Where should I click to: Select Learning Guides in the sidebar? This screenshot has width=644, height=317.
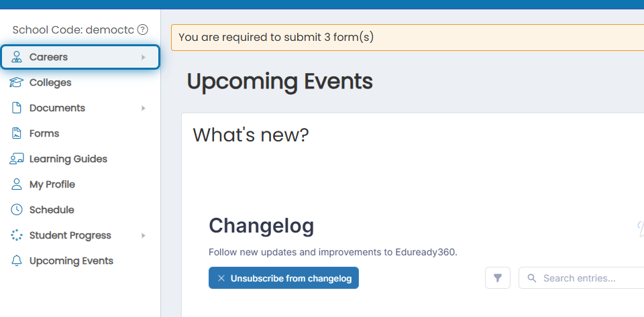80,159
